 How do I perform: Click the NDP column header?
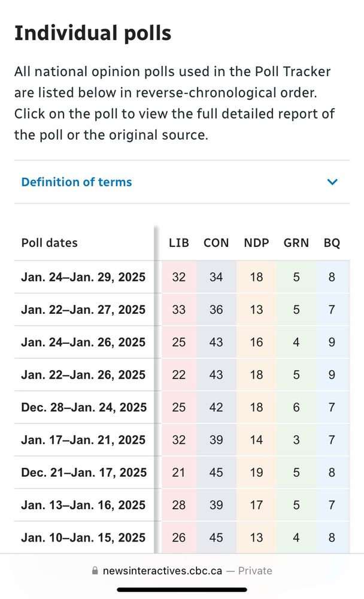pyautogui.click(x=256, y=243)
